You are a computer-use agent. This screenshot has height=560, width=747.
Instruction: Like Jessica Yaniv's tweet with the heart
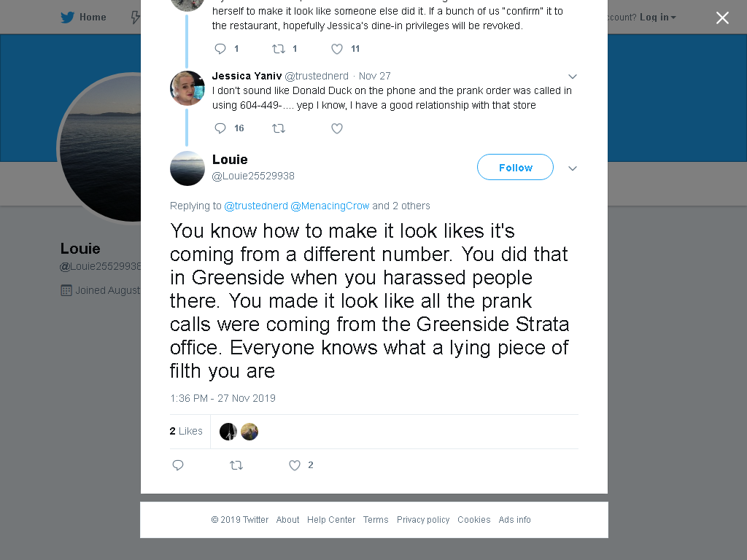[337, 128]
